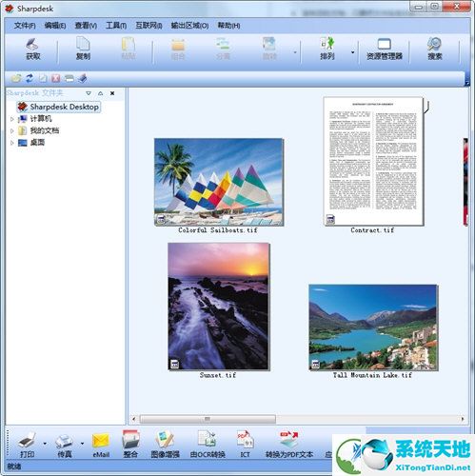Open the 互联网(I) menu
This screenshot has height=476, width=475.
tap(148, 26)
